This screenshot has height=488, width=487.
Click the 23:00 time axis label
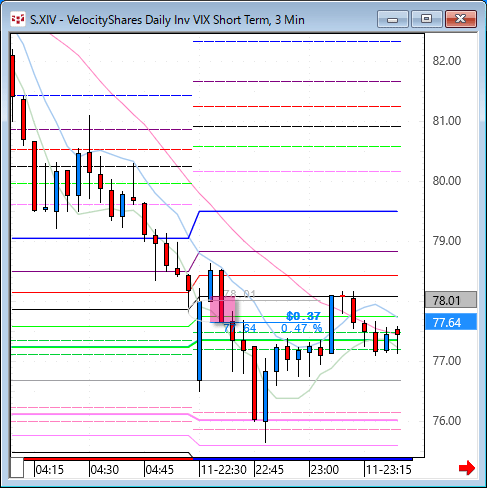click(x=325, y=470)
